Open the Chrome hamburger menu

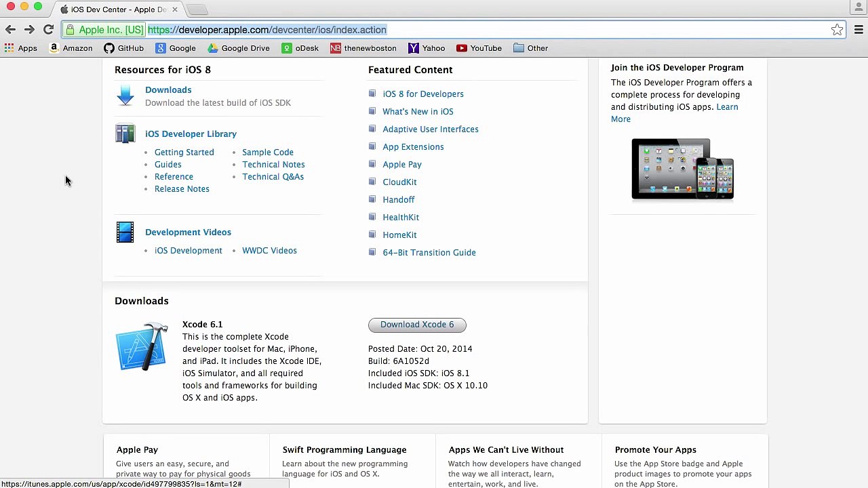[x=859, y=30]
